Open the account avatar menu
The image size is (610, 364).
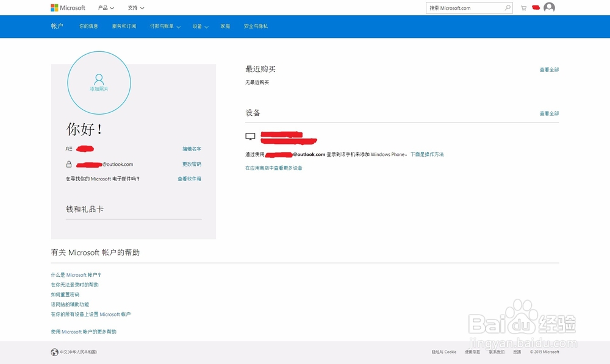550,7
